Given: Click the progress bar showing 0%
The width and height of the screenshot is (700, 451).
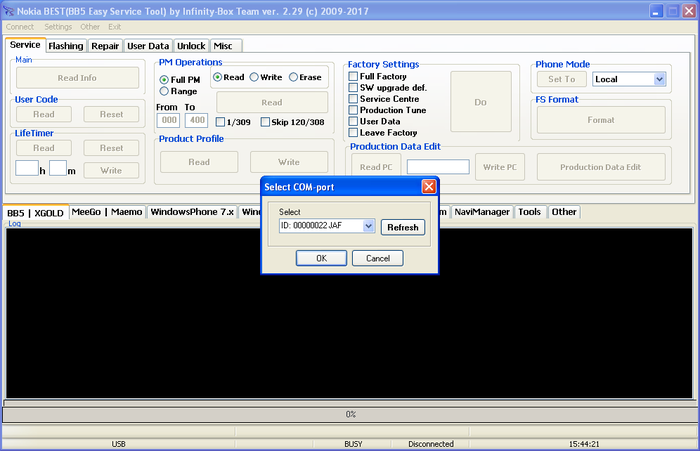Looking at the screenshot, I should 350,414.
